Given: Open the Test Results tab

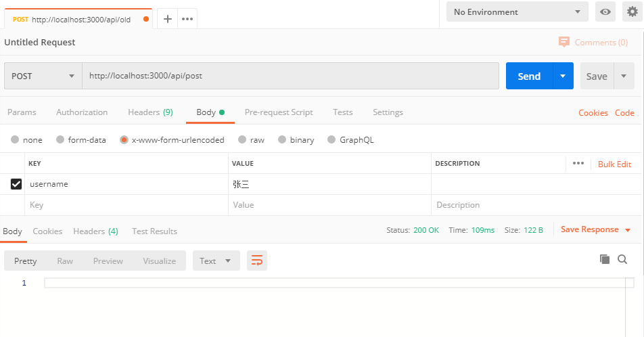Looking at the screenshot, I should (x=154, y=231).
